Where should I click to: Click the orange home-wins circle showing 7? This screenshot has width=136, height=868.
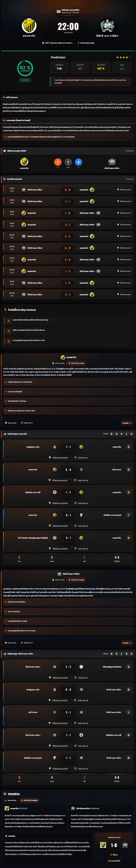click(x=58, y=162)
